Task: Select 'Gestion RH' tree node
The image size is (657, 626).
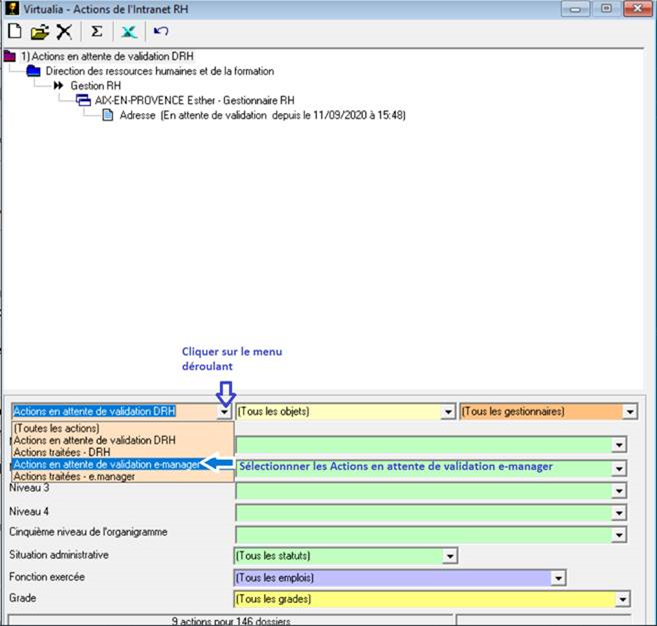Action: [x=95, y=86]
